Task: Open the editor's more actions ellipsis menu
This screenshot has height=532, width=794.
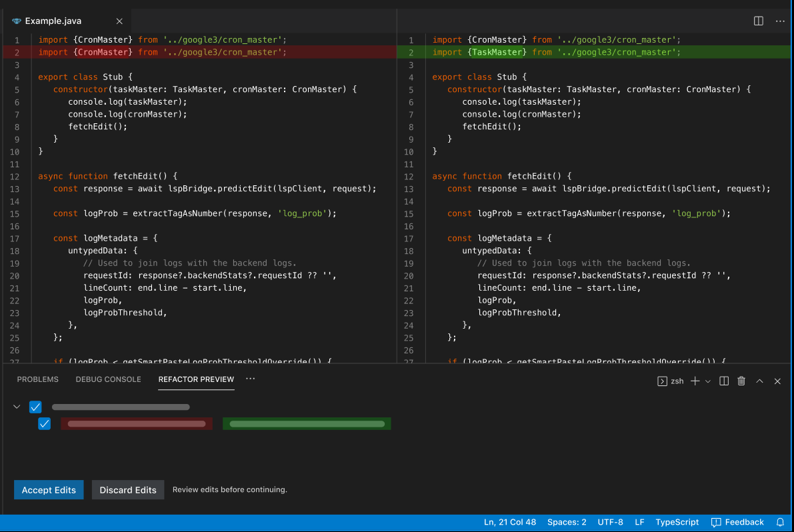Action: (x=779, y=21)
